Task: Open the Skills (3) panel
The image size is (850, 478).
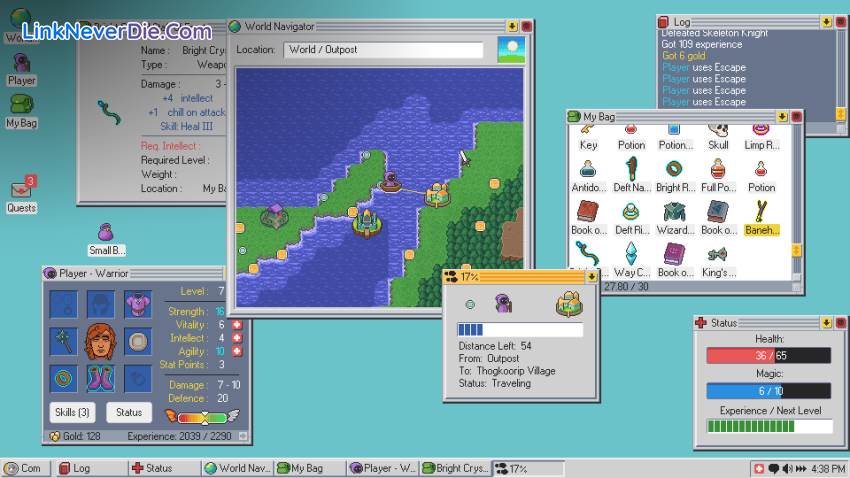Action: click(x=72, y=412)
